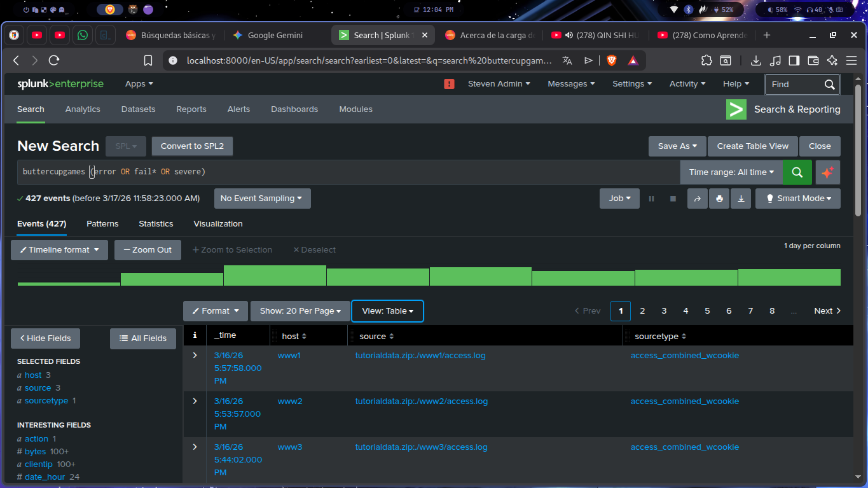Open the Smart Mode dropdown
The width and height of the screenshot is (868, 488).
point(797,199)
